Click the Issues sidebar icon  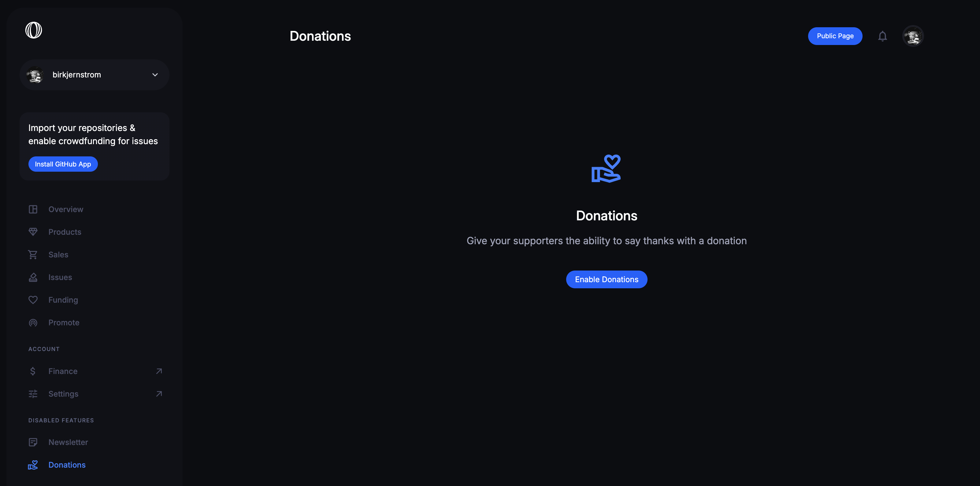coord(33,277)
